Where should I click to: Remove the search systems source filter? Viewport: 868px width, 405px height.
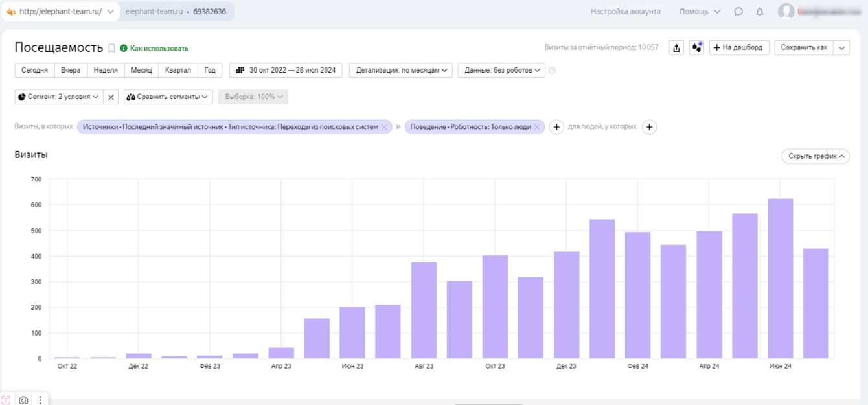coord(384,127)
